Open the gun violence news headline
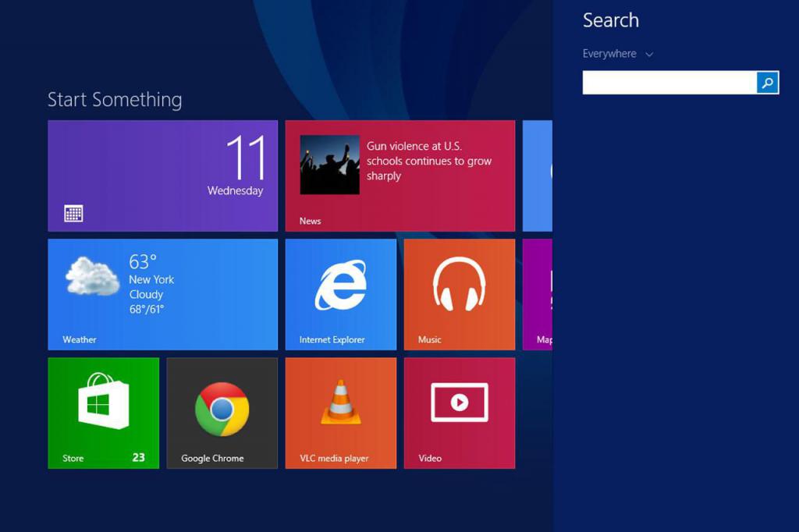This screenshot has height=532, width=799. [x=429, y=161]
